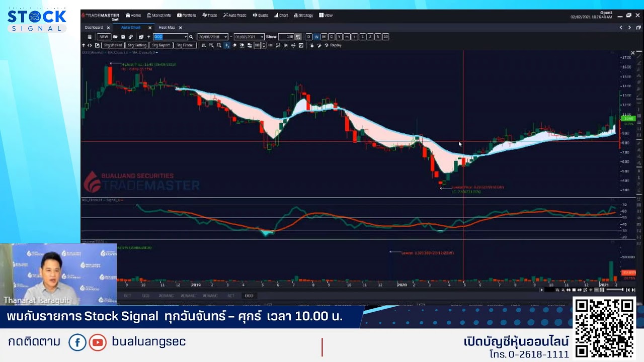Click the skip to last bar icon
The width and height of the screenshot is (644, 362).
click(633, 290)
